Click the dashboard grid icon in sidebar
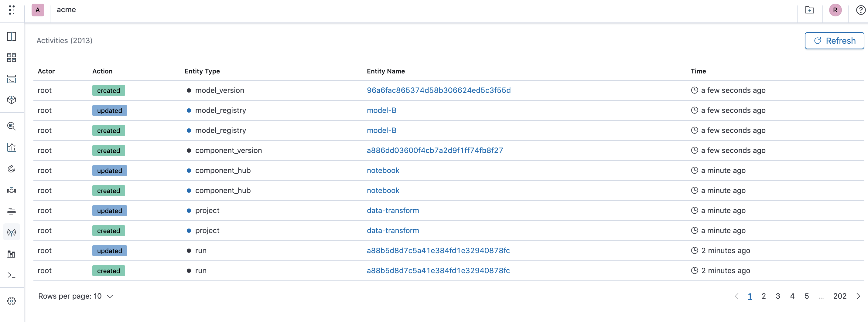868x322 pixels. pyautogui.click(x=12, y=58)
